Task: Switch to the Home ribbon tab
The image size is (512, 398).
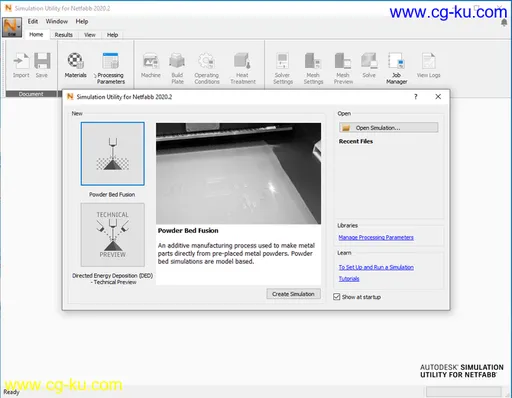Action: pos(36,35)
